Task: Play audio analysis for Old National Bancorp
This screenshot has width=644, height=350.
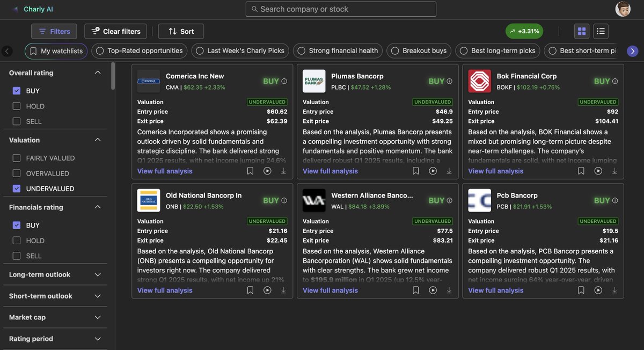Action: (x=267, y=290)
